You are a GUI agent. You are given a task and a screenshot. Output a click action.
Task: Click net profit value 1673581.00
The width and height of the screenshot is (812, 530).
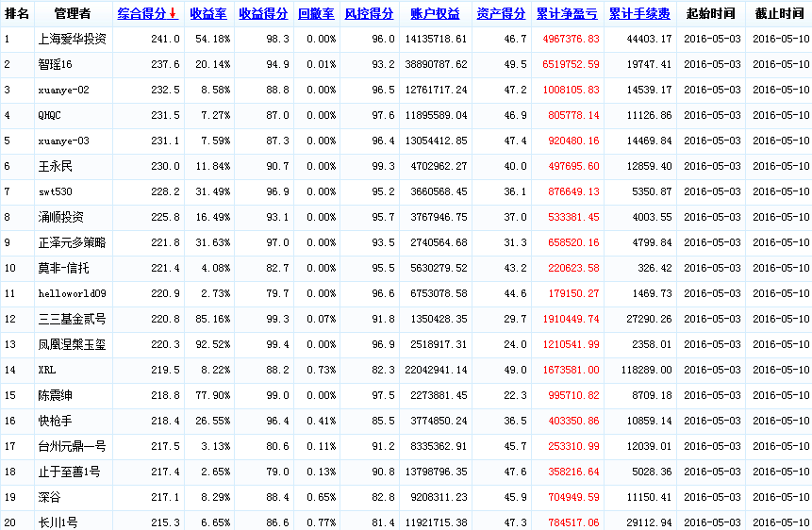pyautogui.click(x=571, y=370)
